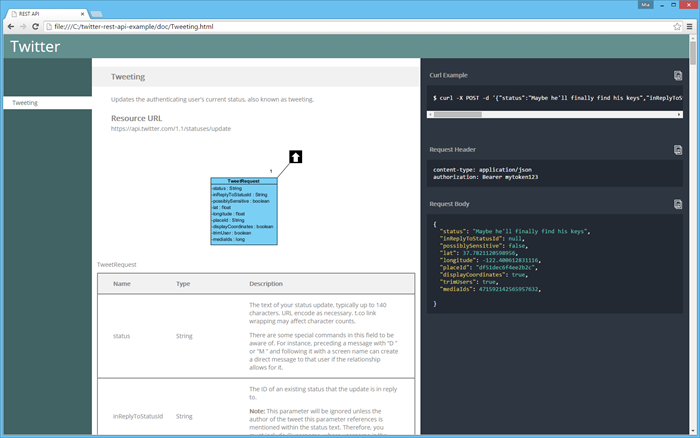Open the Chrome menu button
Viewport: 700px width, 438px height.
pos(690,27)
